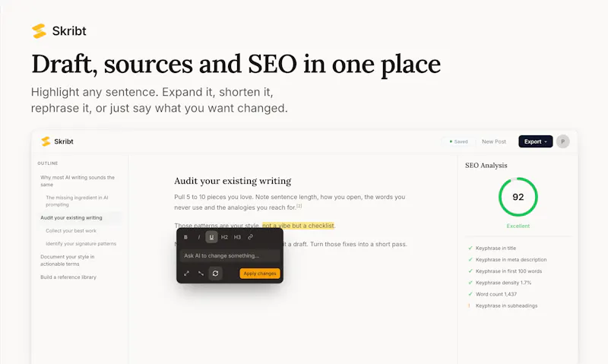Click the expand text arrows icon
608x364 pixels.
(x=186, y=274)
